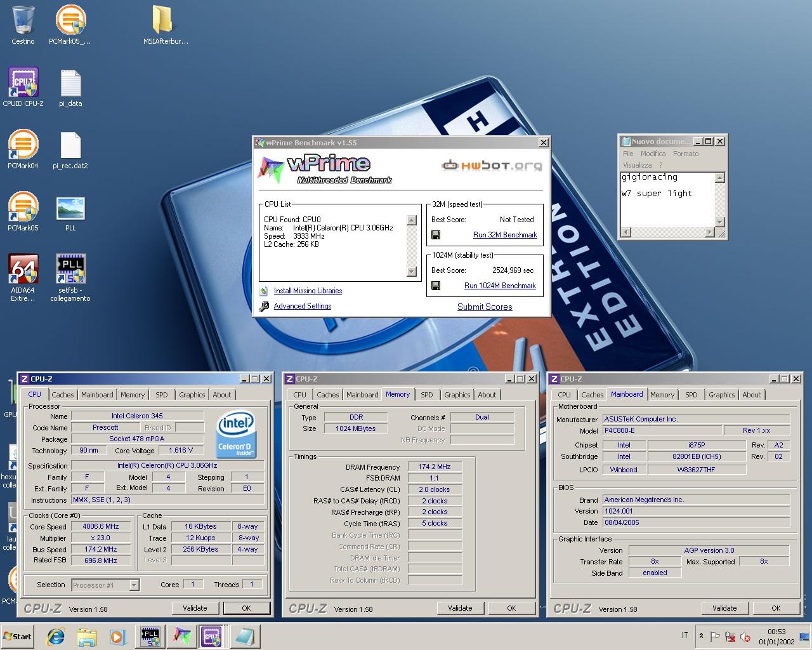Click the Core Speed value 4006.6 MHz
Viewport: 812px width, 650px height.
[x=101, y=526]
